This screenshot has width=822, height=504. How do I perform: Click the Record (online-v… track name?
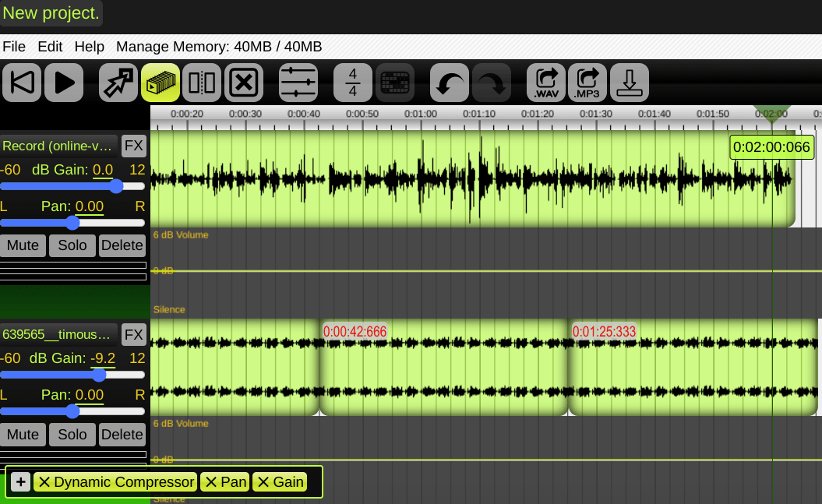(x=58, y=146)
